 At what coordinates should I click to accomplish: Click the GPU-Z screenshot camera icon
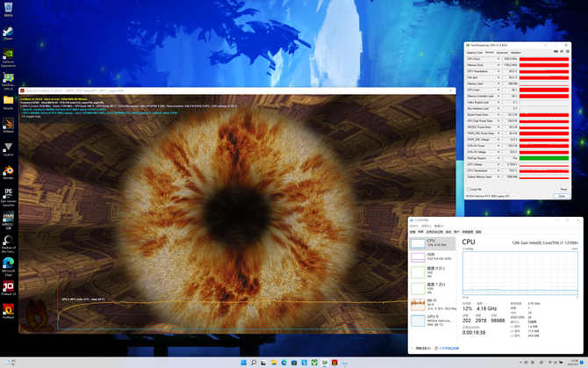[x=556, y=52]
